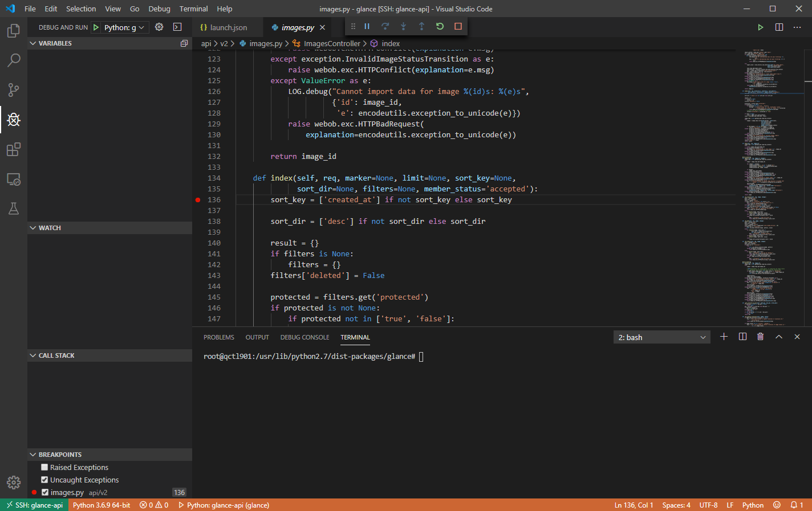Open the File menu
Image resolution: width=812 pixels, height=511 pixels.
[30, 9]
